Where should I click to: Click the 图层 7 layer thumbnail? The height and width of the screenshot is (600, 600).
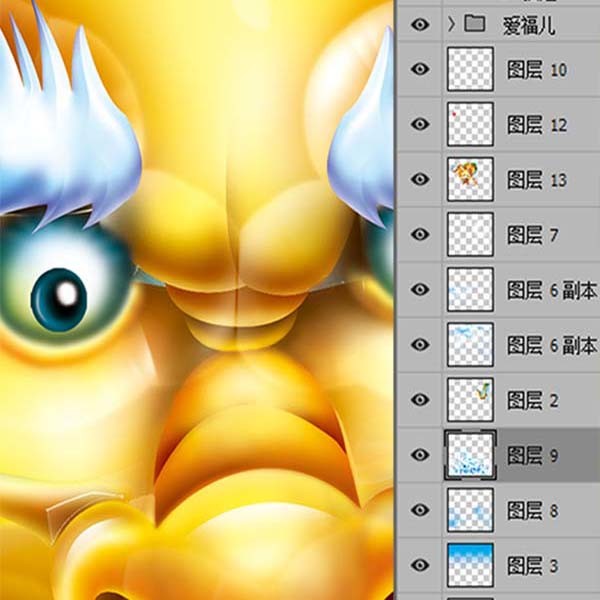(470, 235)
